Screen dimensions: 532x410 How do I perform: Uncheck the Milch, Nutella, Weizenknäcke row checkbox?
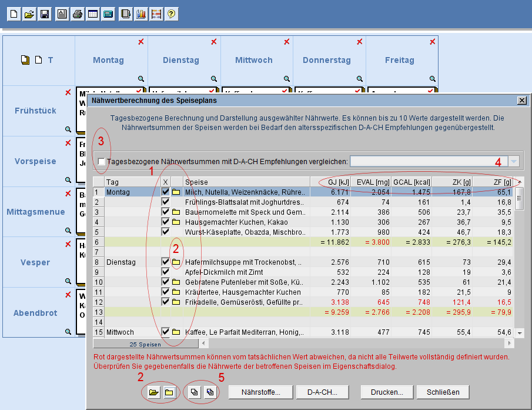click(x=166, y=192)
